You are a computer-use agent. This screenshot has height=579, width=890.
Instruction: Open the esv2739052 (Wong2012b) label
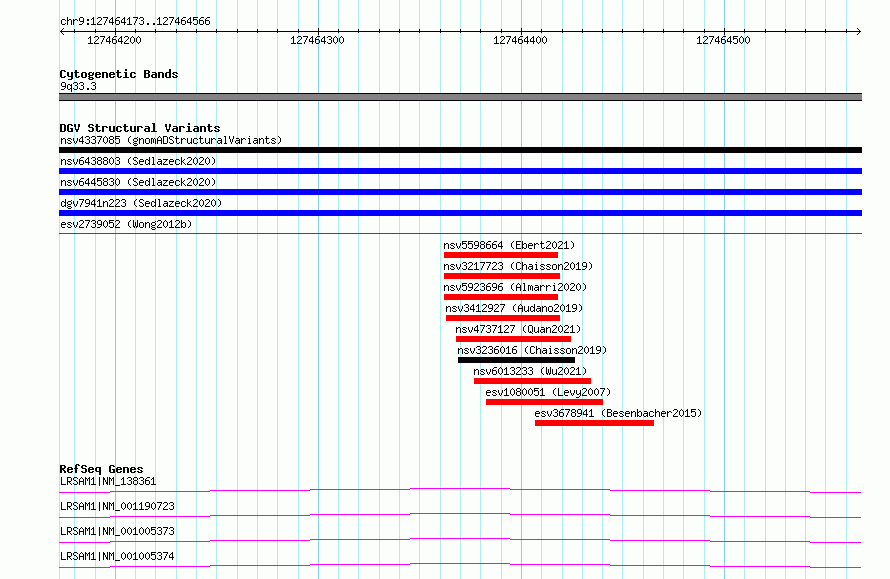(126, 224)
